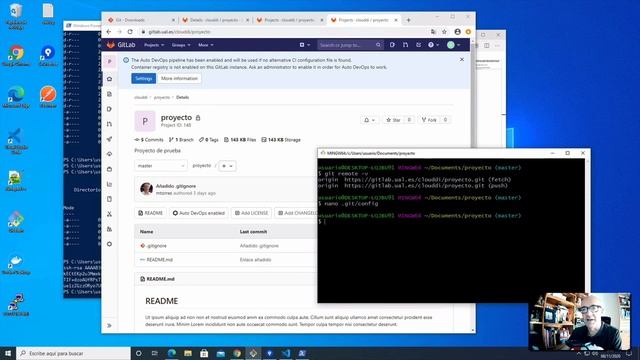Image resolution: width=640 pixels, height=360 pixels.
Task: Open the Chrome profile icon
Action: (458, 32)
